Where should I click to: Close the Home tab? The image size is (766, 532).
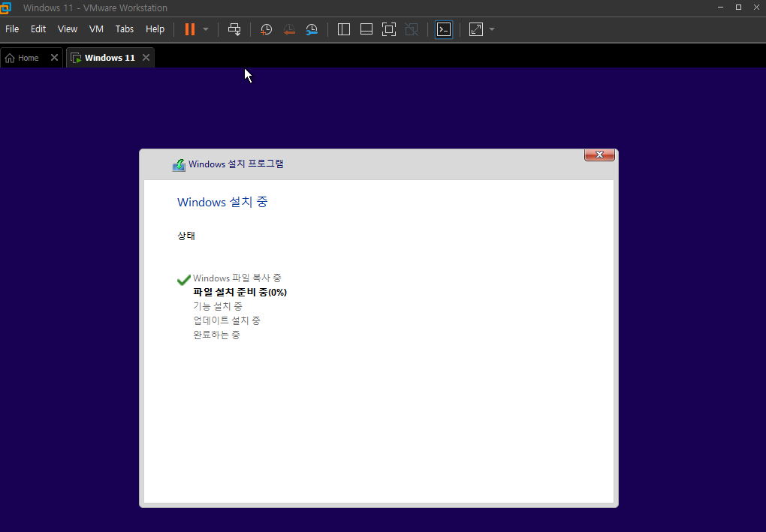[x=54, y=58]
